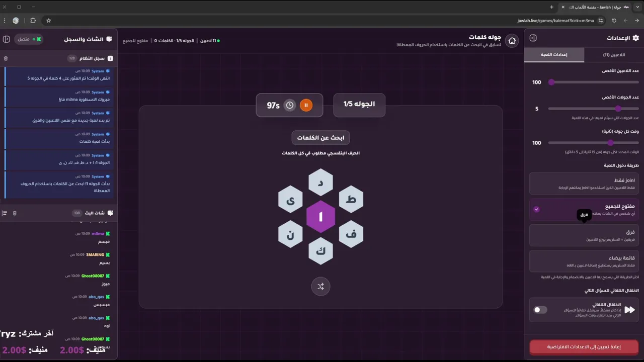Adjust the عدد الجولات الأقصى slider
The width and height of the screenshot is (644, 362).
[593, 109]
